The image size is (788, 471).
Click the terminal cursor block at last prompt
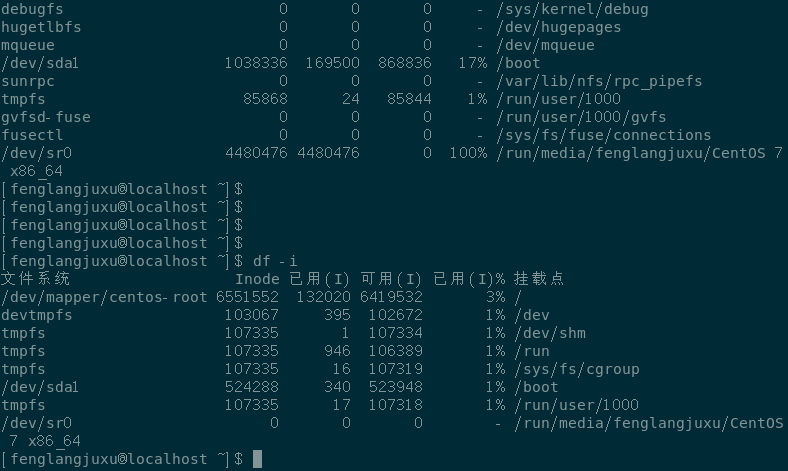257,459
